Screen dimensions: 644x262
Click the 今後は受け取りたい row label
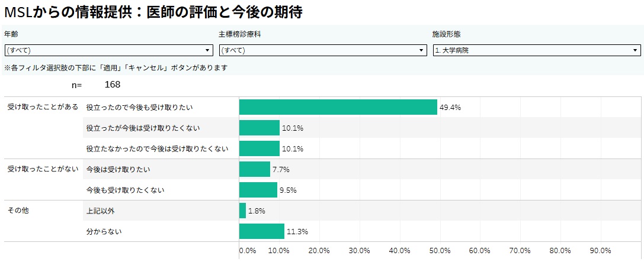[118, 169]
